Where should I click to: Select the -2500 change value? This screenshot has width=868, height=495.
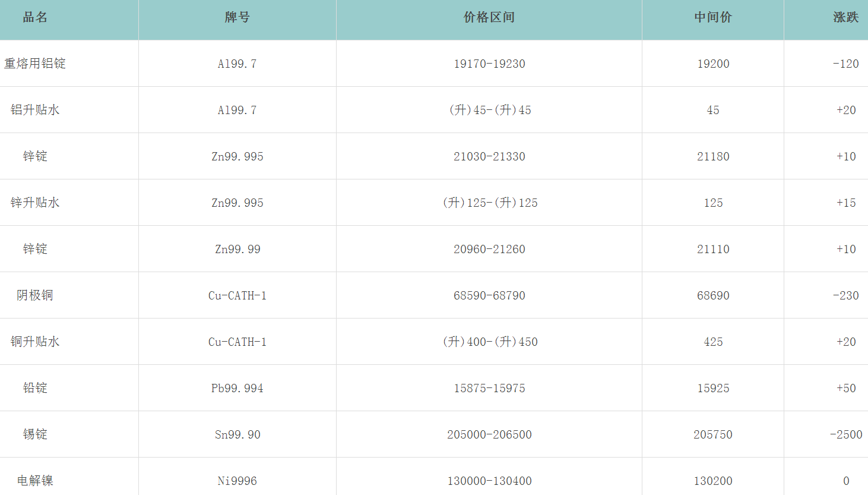pos(845,434)
